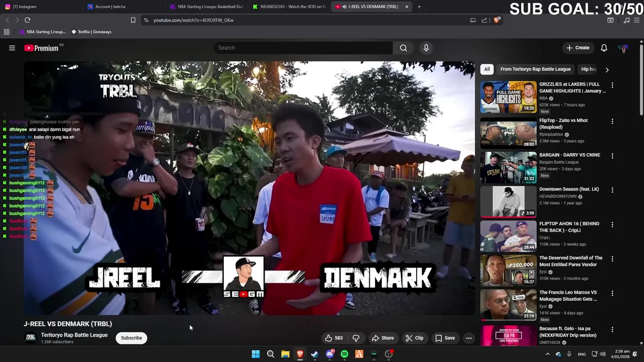Reload the page with refresh icon
Viewport: 644px width, 362px height.
tap(27, 20)
